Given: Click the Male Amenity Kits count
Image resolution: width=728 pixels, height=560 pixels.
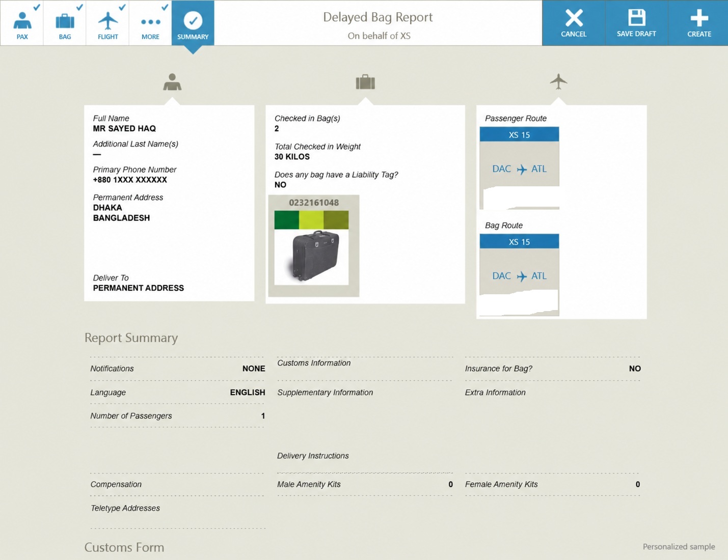Looking at the screenshot, I should tap(450, 485).
